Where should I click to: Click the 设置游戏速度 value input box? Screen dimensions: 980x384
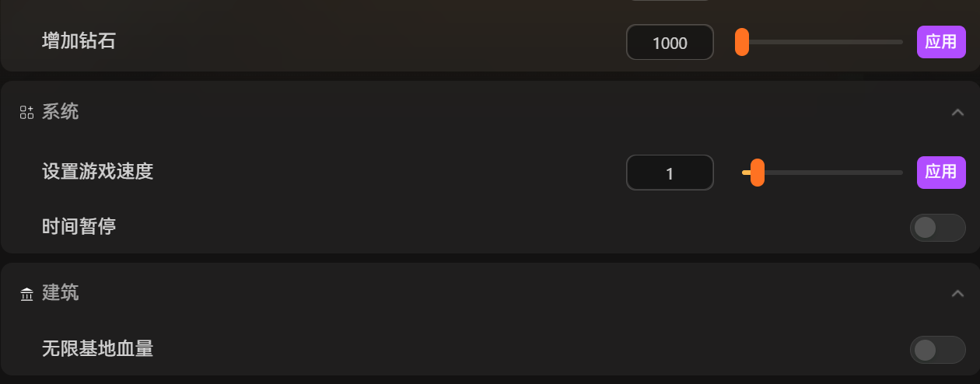point(670,173)
